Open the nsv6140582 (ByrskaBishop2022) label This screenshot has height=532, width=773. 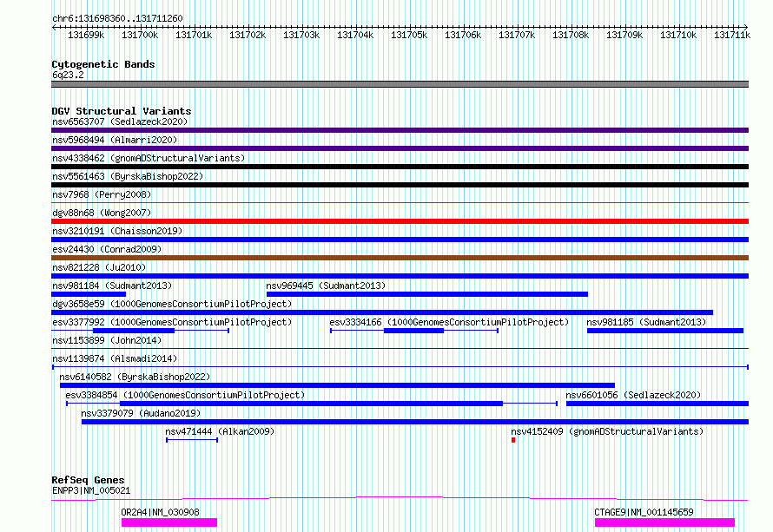135,377
